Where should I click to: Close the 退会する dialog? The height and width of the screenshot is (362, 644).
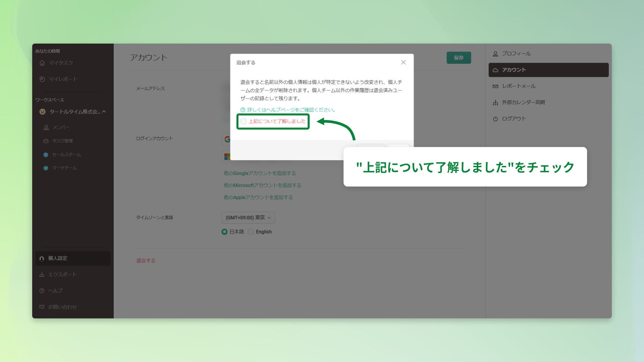(x=404, y=62)
